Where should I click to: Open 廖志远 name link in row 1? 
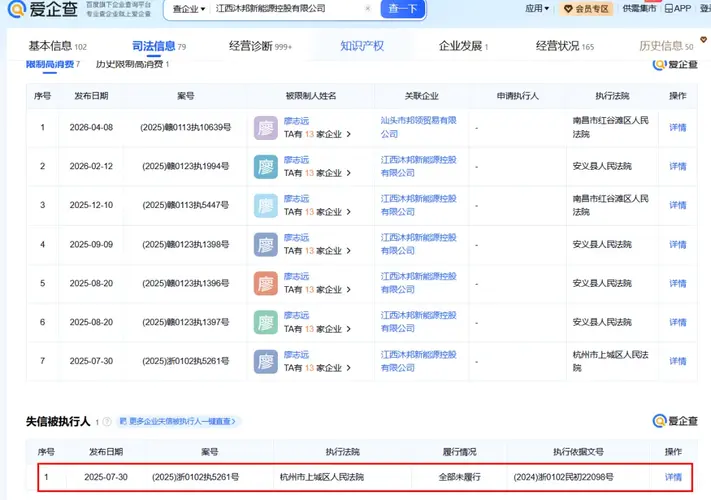tap(296, 121)
